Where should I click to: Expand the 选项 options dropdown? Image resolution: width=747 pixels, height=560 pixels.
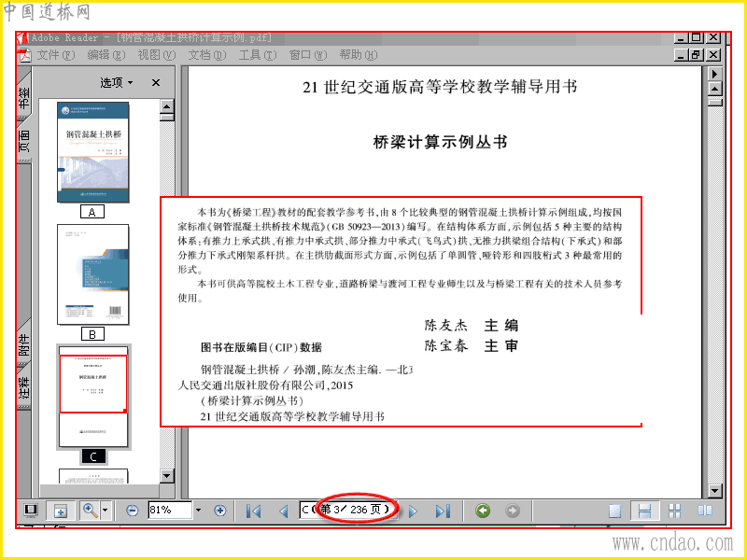point(116,83)
